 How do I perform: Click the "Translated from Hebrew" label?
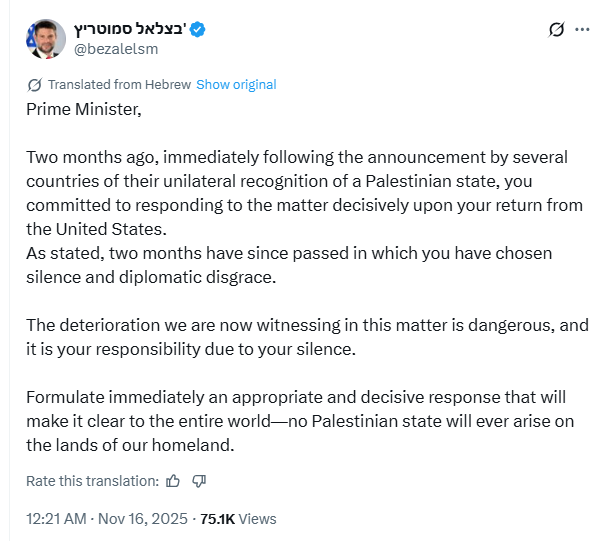click(x=119, y=85)
